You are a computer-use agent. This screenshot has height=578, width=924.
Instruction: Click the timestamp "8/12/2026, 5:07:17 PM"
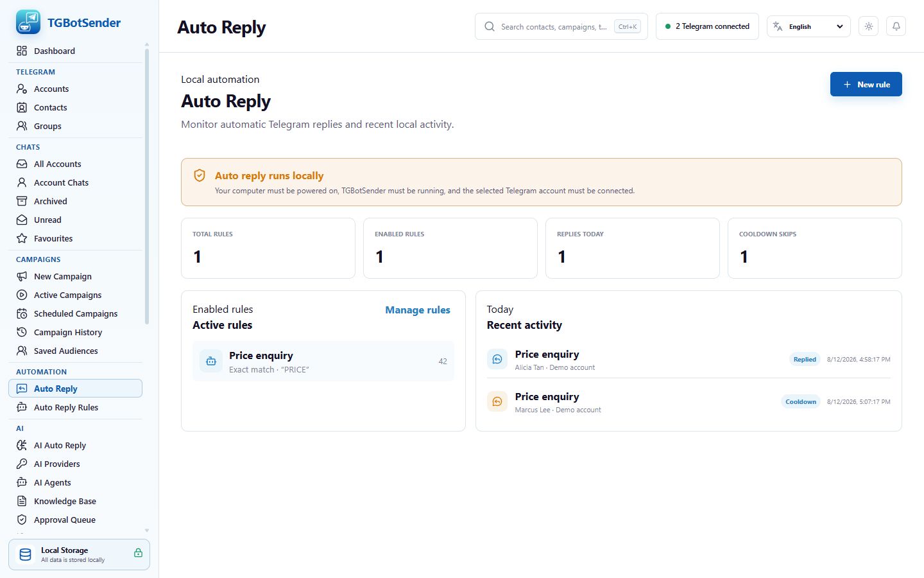point(859,402)
